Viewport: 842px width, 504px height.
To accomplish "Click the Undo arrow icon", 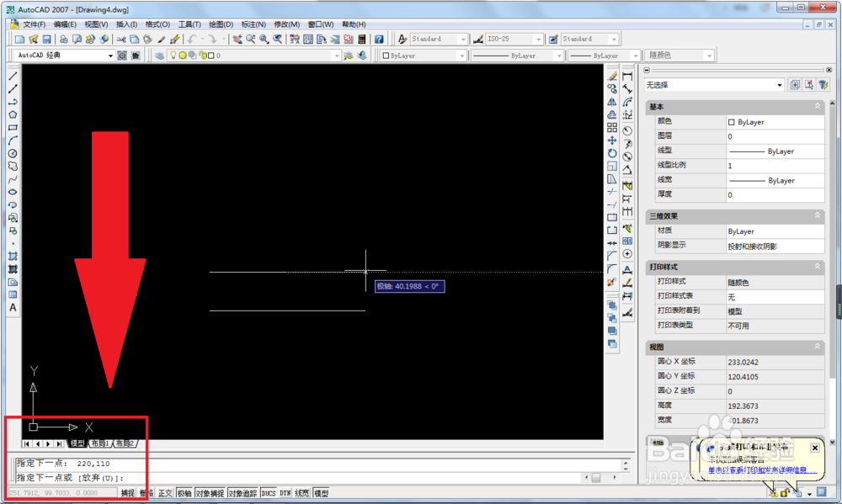I will pos(192,40).
